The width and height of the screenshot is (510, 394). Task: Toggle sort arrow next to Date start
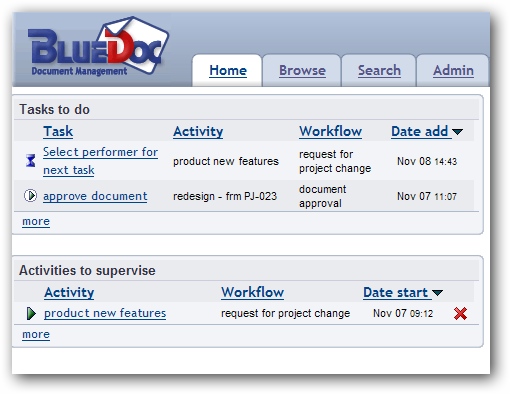click(x=437, y=293)
